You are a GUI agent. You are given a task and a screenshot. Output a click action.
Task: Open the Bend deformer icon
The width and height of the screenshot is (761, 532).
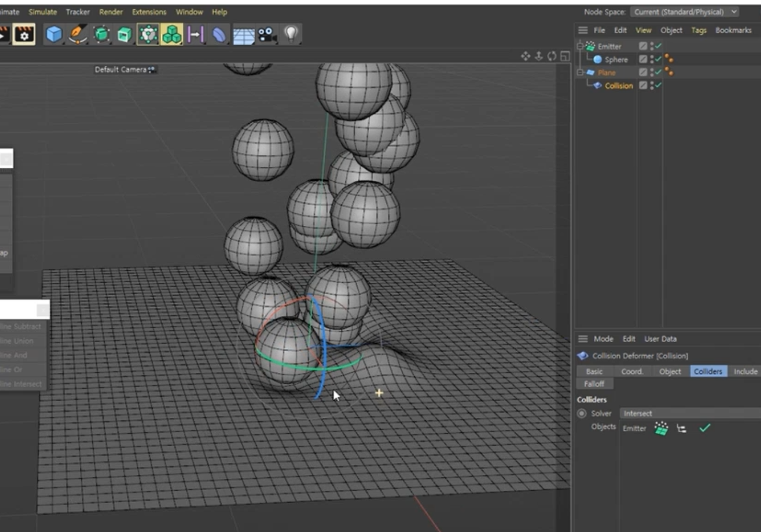219,35
